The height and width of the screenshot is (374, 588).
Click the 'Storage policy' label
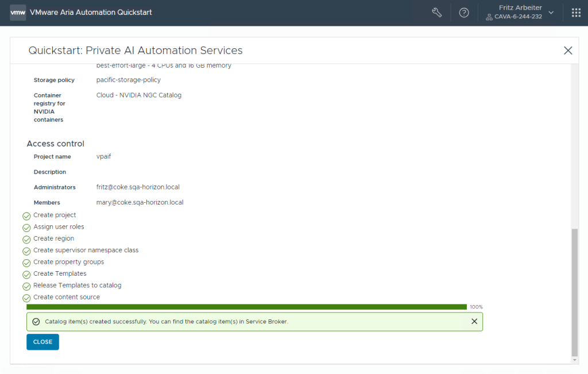tap(54, 80)
